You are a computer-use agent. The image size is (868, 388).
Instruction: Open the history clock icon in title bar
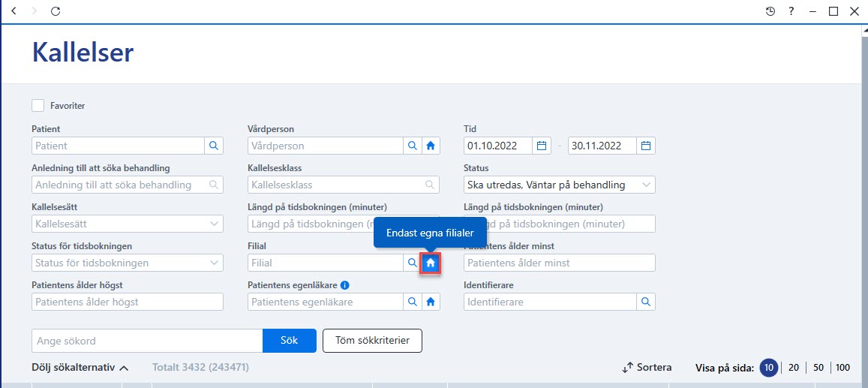pos(770,11)
